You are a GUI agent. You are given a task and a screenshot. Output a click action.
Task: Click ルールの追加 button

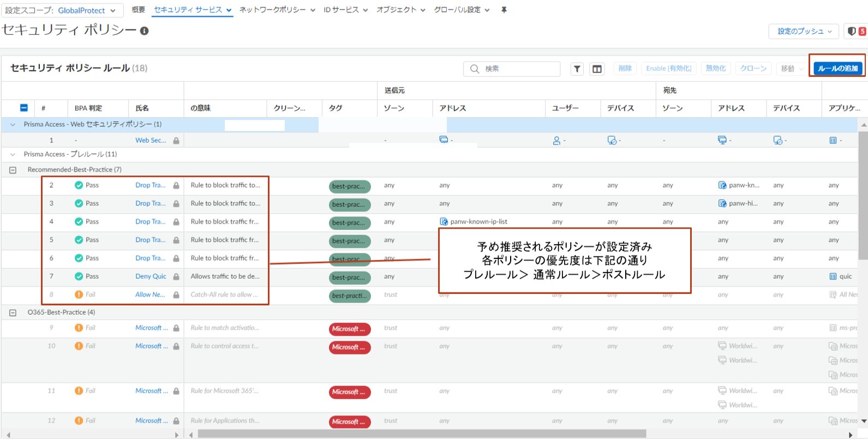(837, 69)
